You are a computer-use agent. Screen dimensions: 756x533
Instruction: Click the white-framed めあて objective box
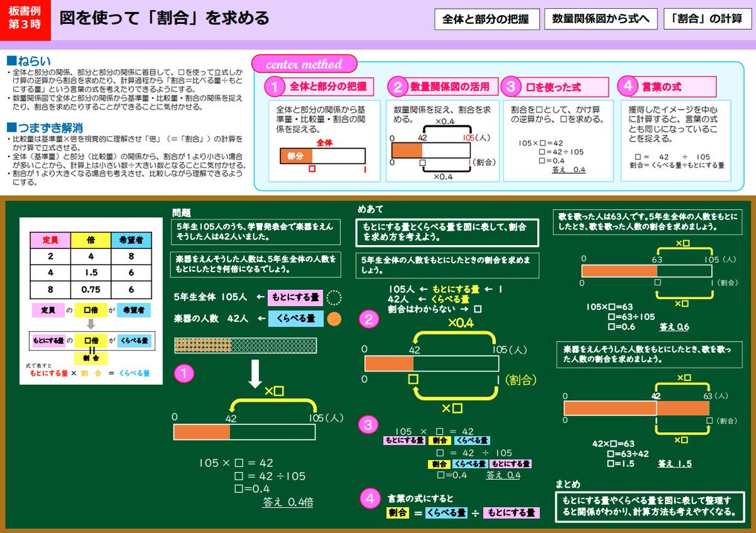pyautogui.click(x=448, y=232)
